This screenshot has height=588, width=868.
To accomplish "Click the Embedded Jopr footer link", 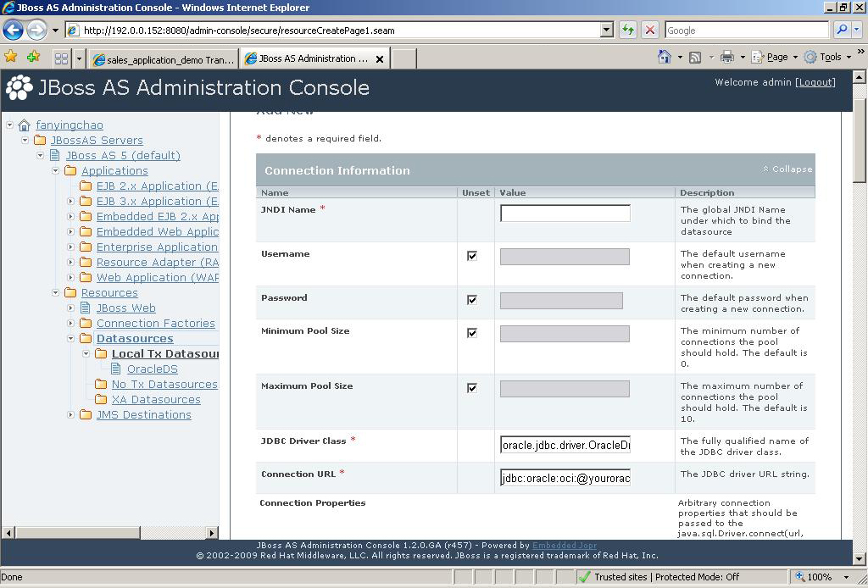I will point(565,546).
